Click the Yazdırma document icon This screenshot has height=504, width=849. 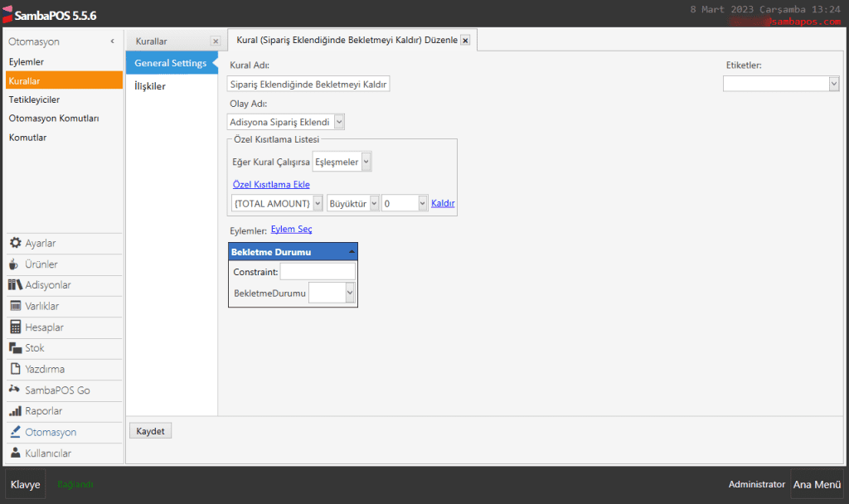tap(15, 369)
